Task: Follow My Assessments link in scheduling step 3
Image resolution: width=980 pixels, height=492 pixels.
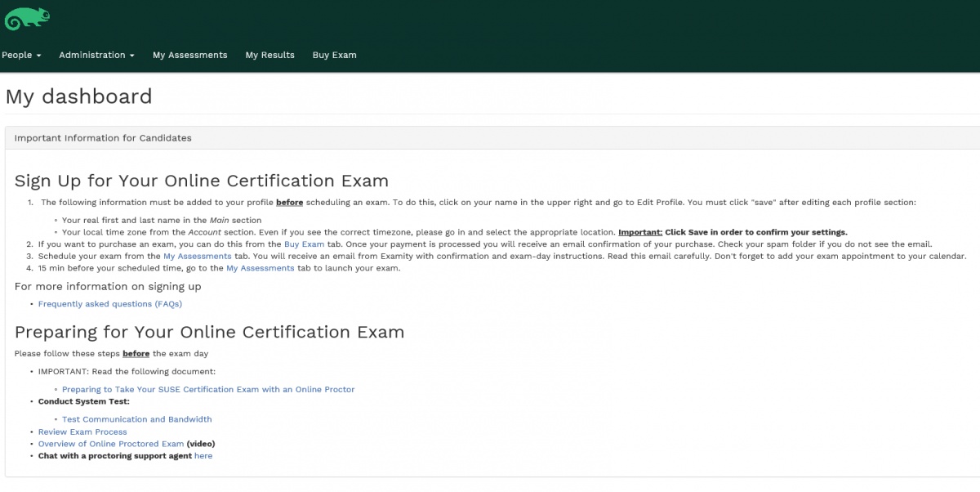Action: pos(197,256)
